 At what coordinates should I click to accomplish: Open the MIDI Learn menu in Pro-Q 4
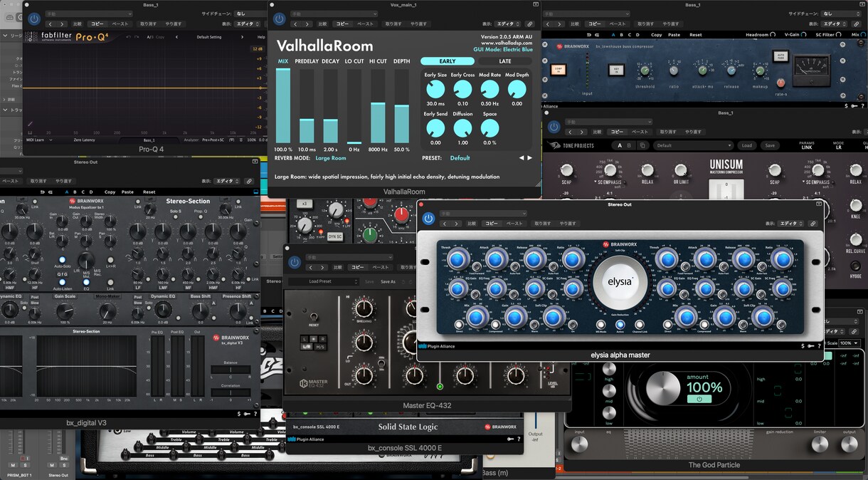click(40, 140)
